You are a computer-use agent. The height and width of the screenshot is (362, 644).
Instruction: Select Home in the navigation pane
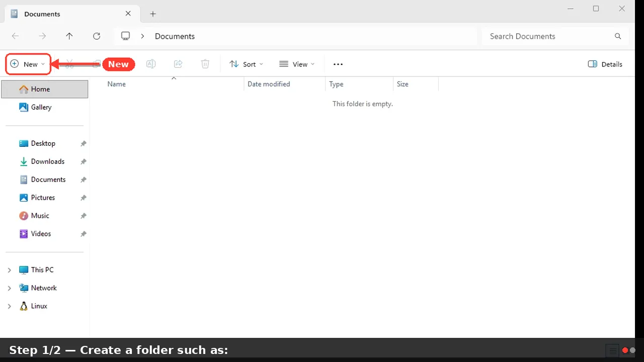click(45, 89)
